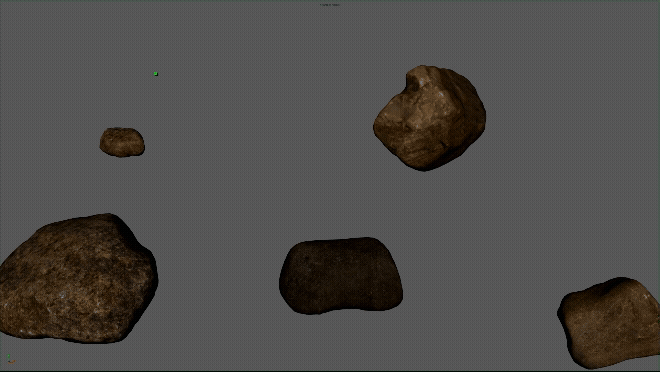This screenshot has height=372, width=660.
Task: Select the large rock at the lower left
Action: [x=78, y=278]
